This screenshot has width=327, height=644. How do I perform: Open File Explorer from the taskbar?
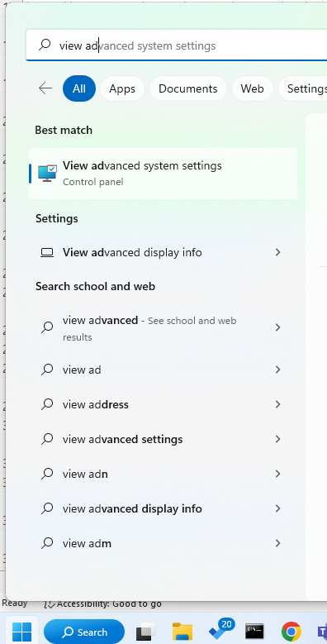182,632
